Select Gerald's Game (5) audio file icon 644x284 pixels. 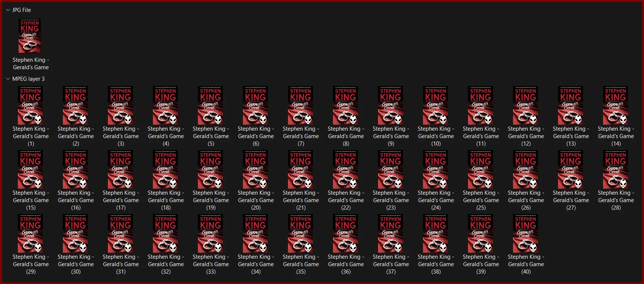pos(211,105)
